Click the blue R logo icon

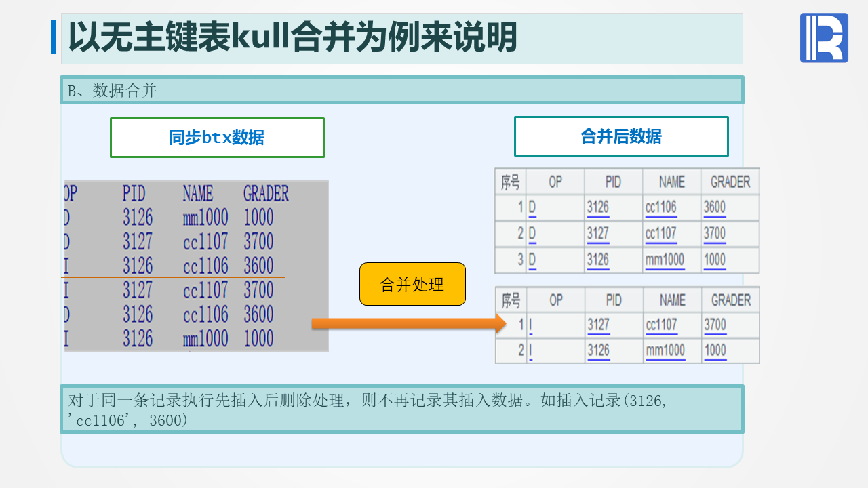[824, 38]
